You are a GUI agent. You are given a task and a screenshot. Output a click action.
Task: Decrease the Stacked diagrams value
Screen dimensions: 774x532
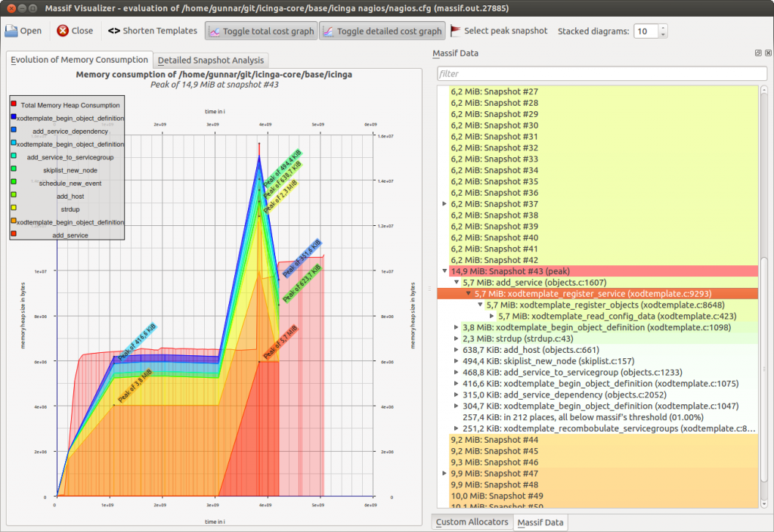click(663, 35)
